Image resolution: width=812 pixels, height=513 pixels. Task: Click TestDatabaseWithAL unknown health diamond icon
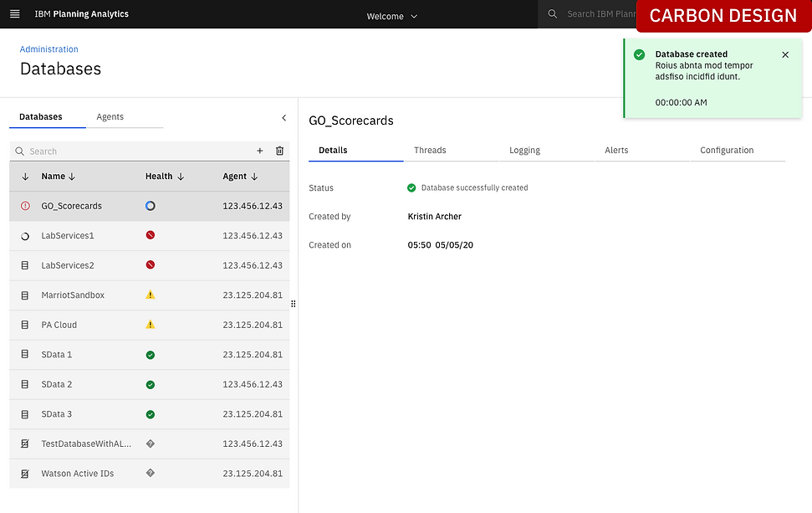(151, 444)
